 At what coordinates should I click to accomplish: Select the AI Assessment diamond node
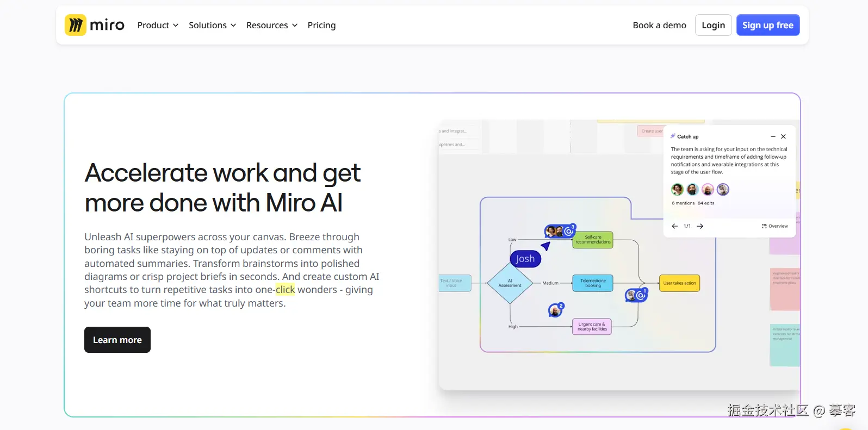tap(510, 283)
